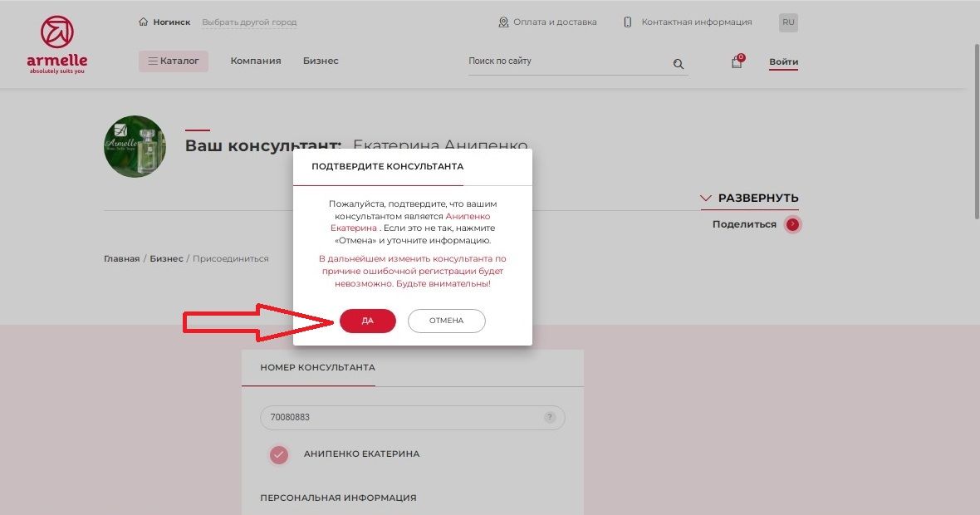Click Выбрать другой город link

249,22
